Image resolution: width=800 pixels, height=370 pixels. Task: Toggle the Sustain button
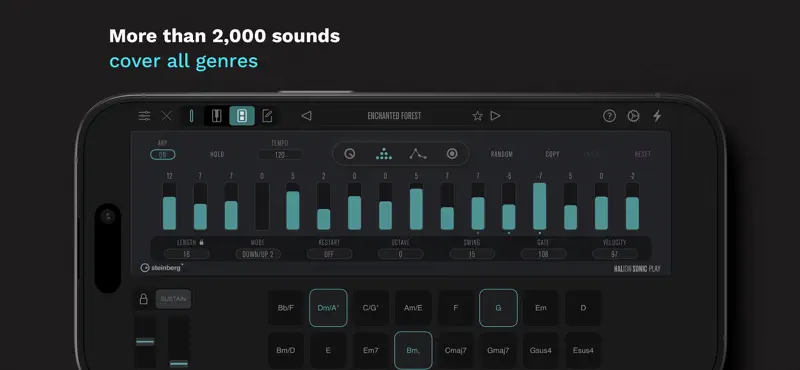point(173,299)
